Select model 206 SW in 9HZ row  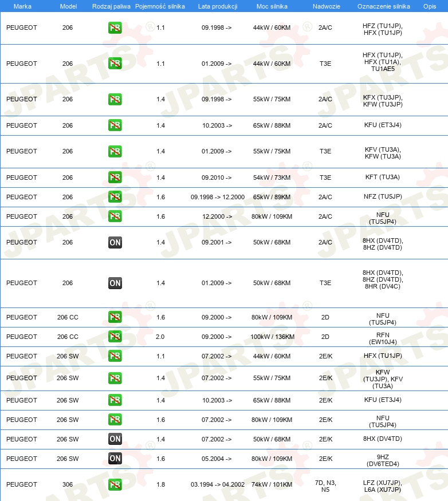click(68, 459)
